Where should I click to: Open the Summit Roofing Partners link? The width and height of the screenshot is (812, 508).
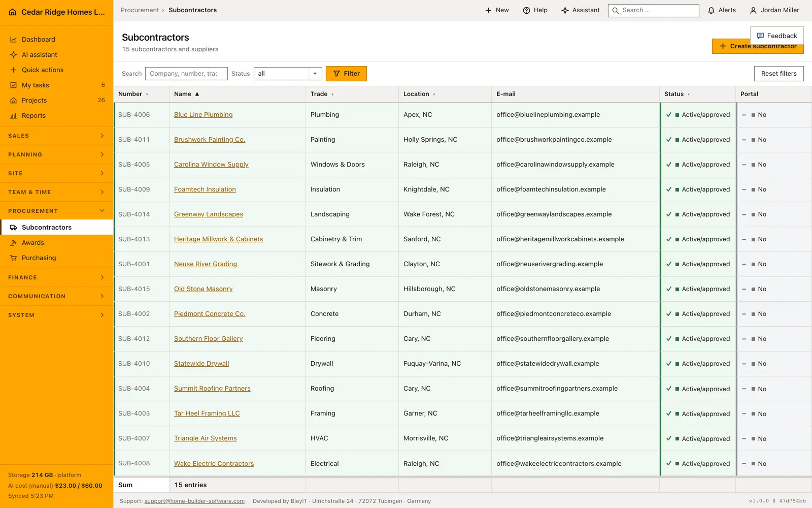[x=212, y=389]
